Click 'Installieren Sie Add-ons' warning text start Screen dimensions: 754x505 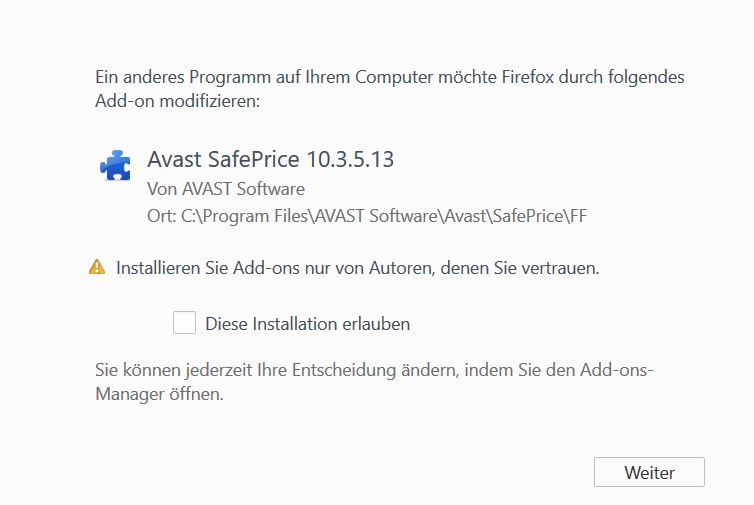200,268
